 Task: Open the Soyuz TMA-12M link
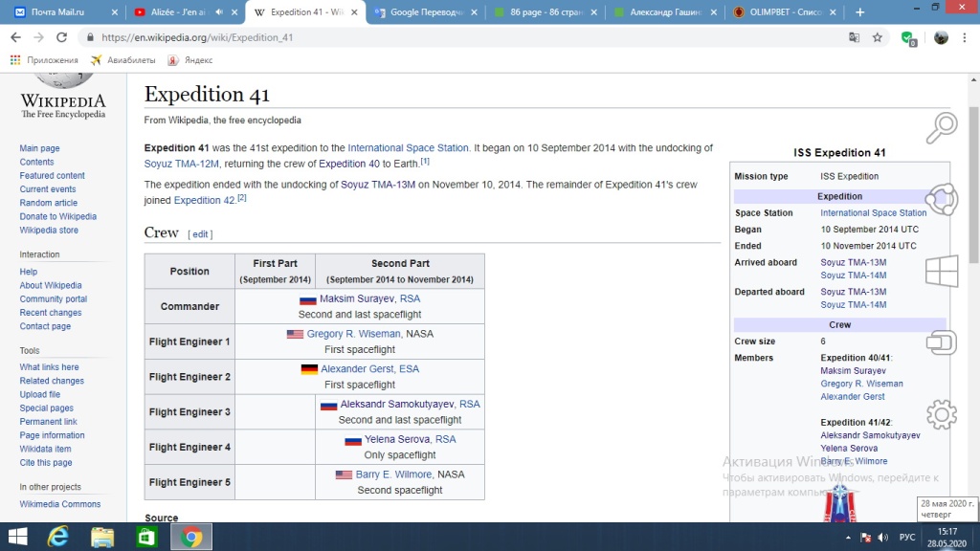click(x=181, y=164)
